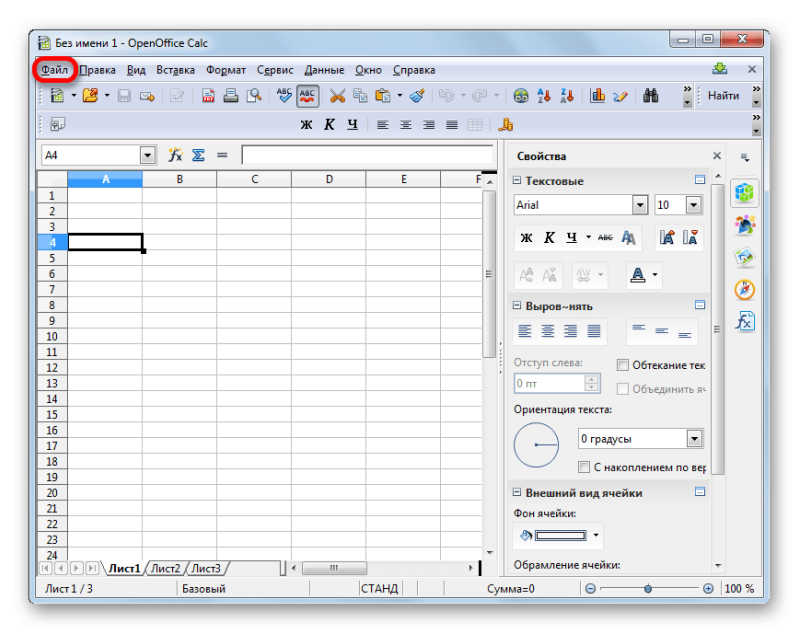
Task: Click the Export as PDF icon
Action: click(x=208, y=95)
